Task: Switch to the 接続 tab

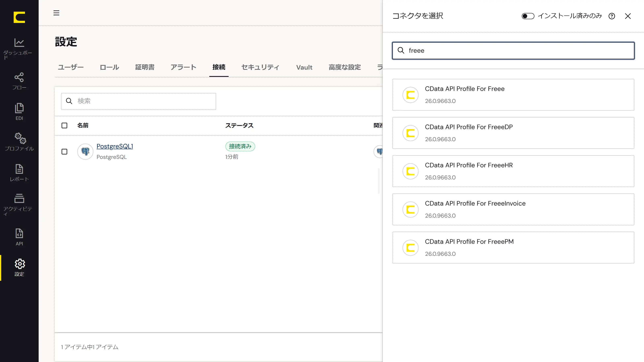Action: pyautogui.click(x=219, y=67)
